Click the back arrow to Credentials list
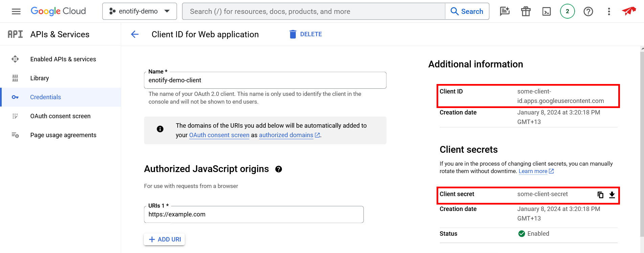The width and height of the screenshot is (644, 253). [135, 34]
